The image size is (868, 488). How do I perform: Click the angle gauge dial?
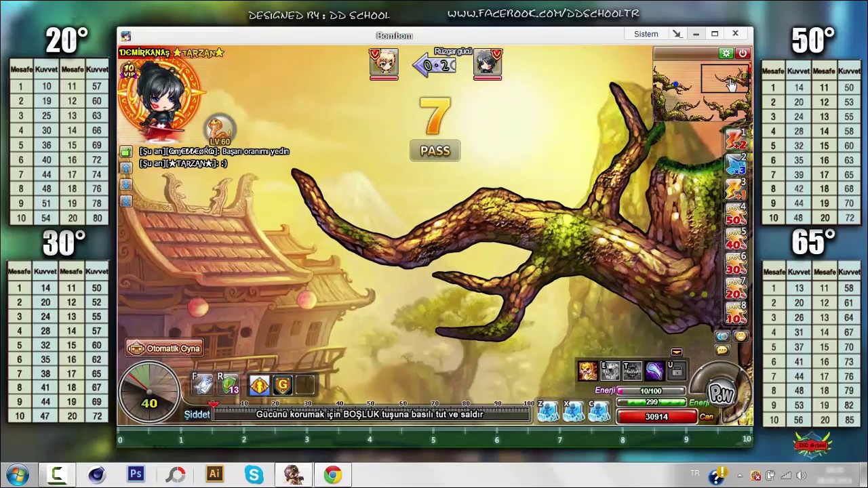pyautogui.click(x=149, y=392)
